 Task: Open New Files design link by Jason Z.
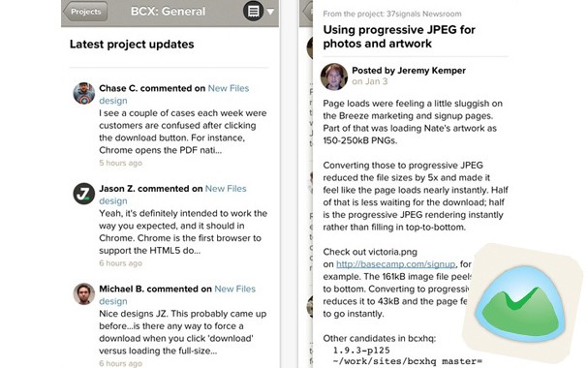(x=172, y=195)
